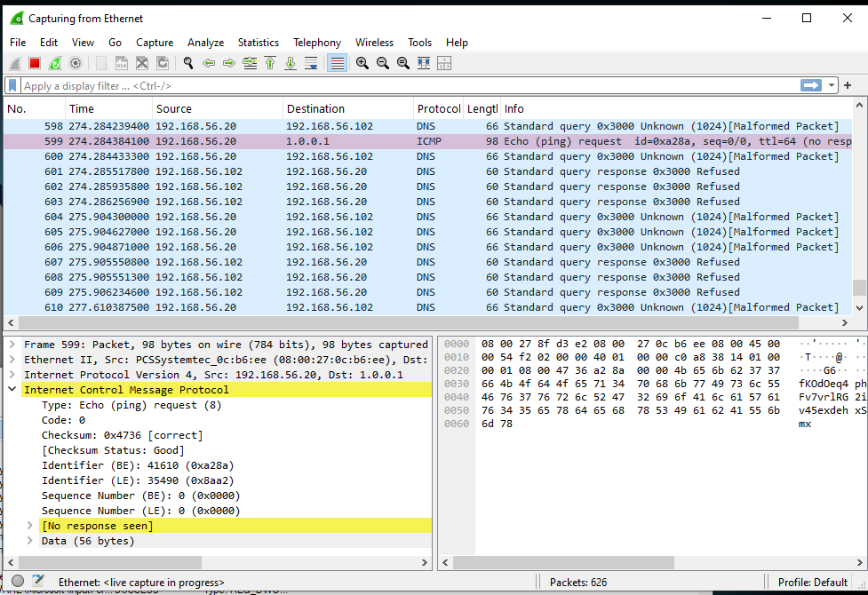The width and height of the screenshot is (868, 595).
Task: Open capture options gear icon
Action: pos(76,63)
